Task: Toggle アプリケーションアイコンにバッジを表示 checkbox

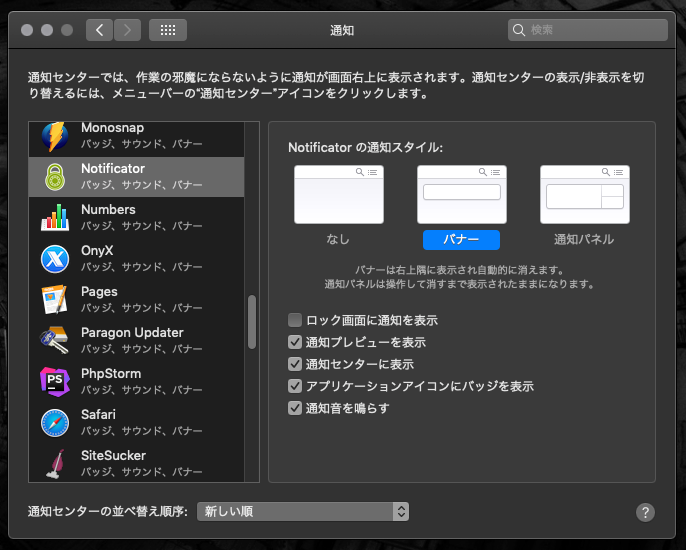Action: tap(295, 386)
